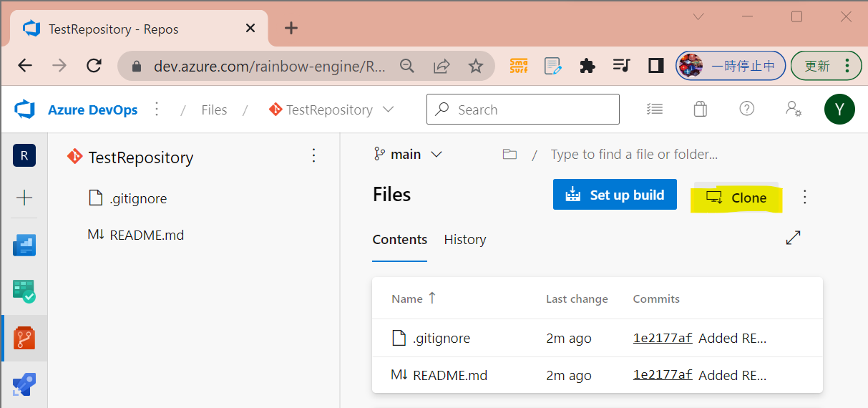Open TestRepository more actions menu
The image size is (868, 408).
313,156
